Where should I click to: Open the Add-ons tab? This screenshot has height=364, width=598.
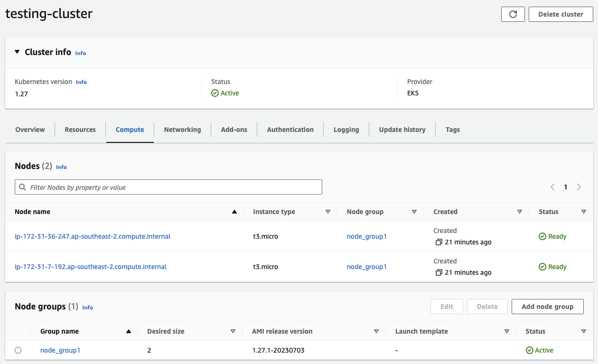(x=234, y=130)
